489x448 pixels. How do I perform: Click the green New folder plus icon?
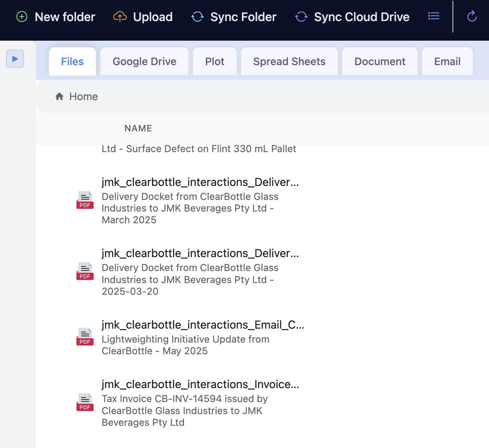tap(22, 17)
